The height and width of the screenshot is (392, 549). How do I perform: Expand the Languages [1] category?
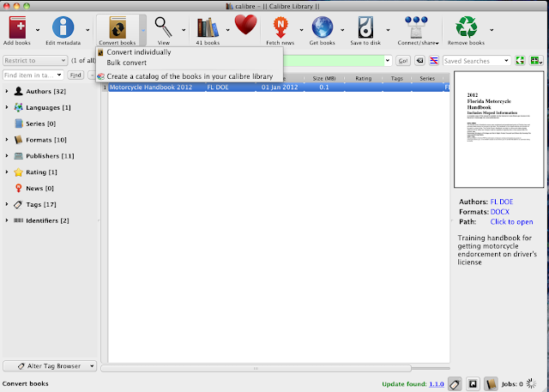tap(6, 107)
